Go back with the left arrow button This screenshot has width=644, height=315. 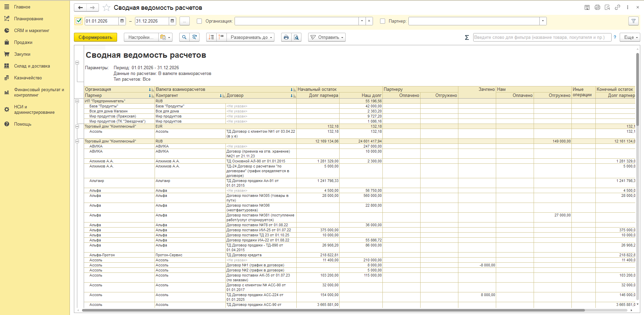tap(80, 7)
